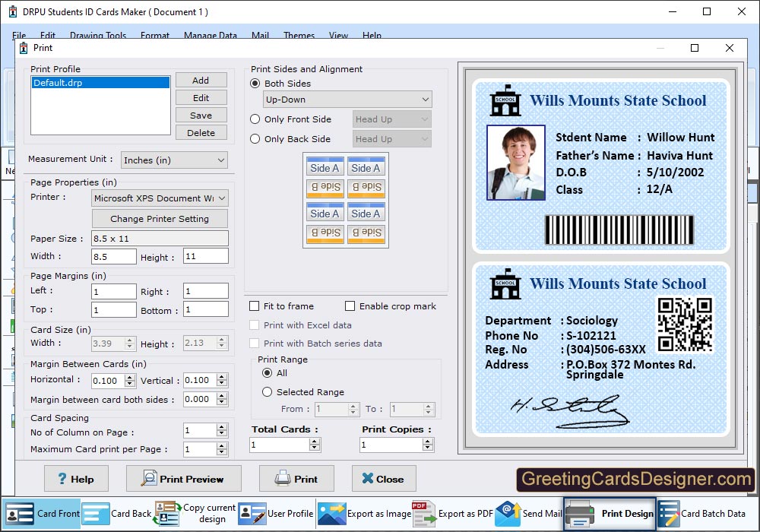
Task: Adjust No of Column on Page stepper
Action: coord(222,430)
